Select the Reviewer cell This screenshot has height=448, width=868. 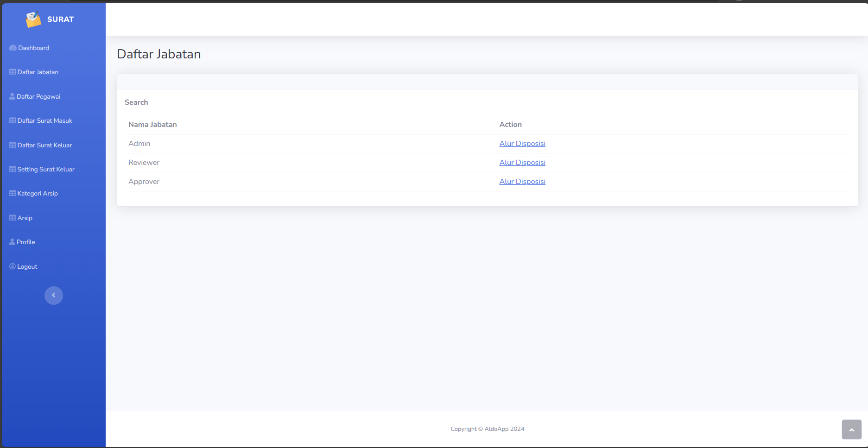point(144,163)
